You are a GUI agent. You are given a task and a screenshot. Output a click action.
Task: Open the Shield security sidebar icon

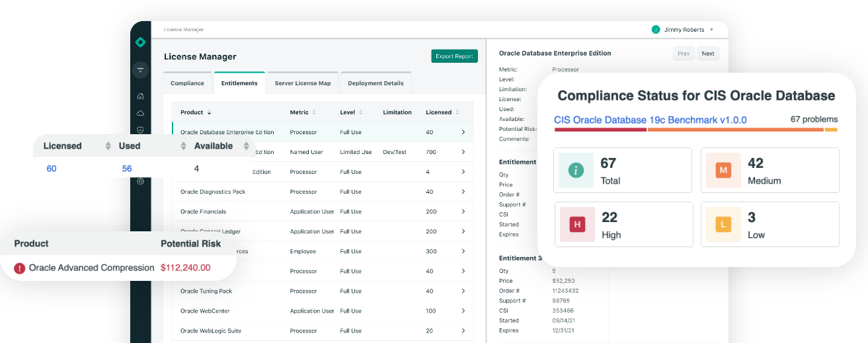point(140,130)
